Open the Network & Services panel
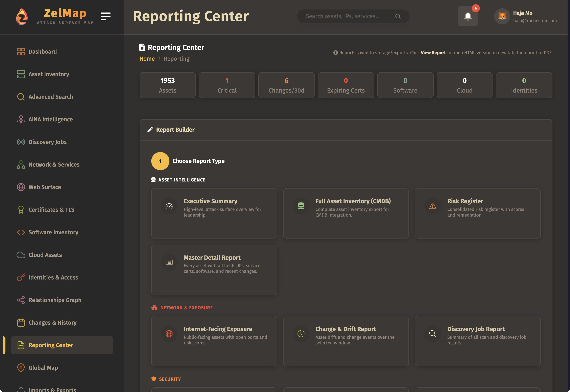Screen dimensions: 570x392 tap(54, 165)
